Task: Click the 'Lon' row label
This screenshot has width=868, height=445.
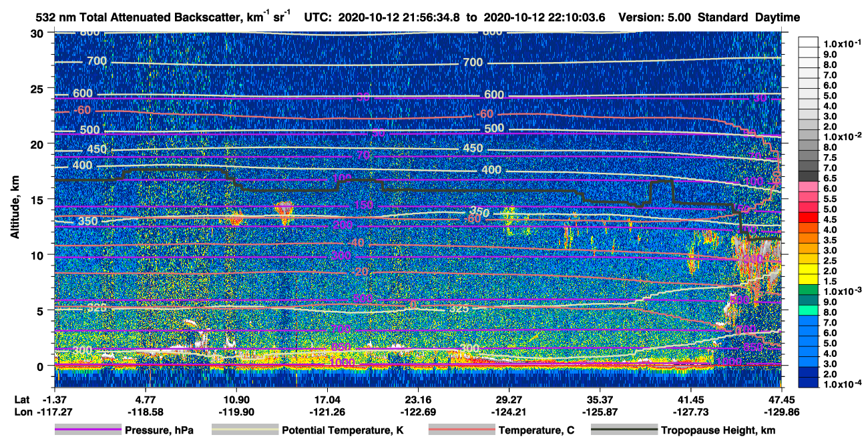Action: pyautogui.click(x=23, y=412)
